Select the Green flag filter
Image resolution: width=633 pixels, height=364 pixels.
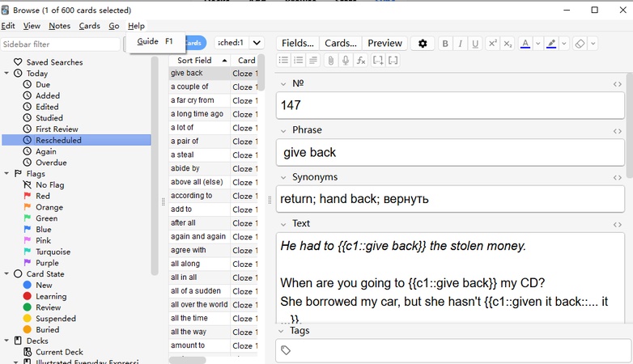[x=46, y=218]
